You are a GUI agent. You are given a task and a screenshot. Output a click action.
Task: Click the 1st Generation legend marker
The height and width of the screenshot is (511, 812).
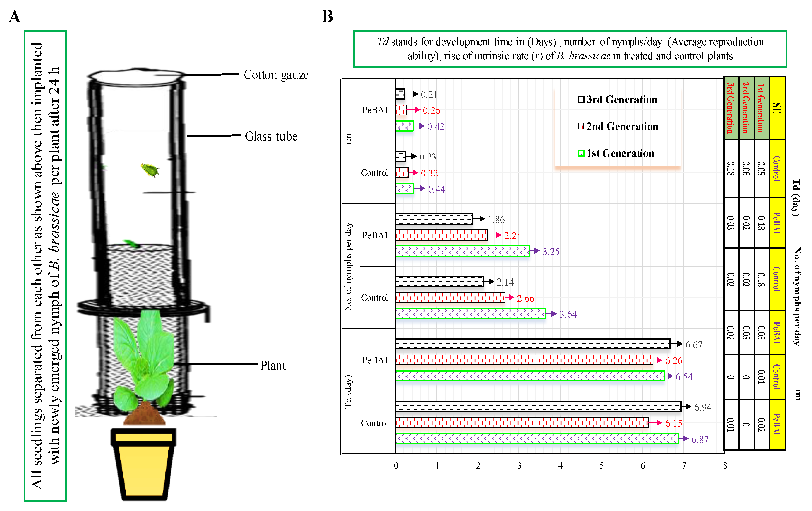581,153
